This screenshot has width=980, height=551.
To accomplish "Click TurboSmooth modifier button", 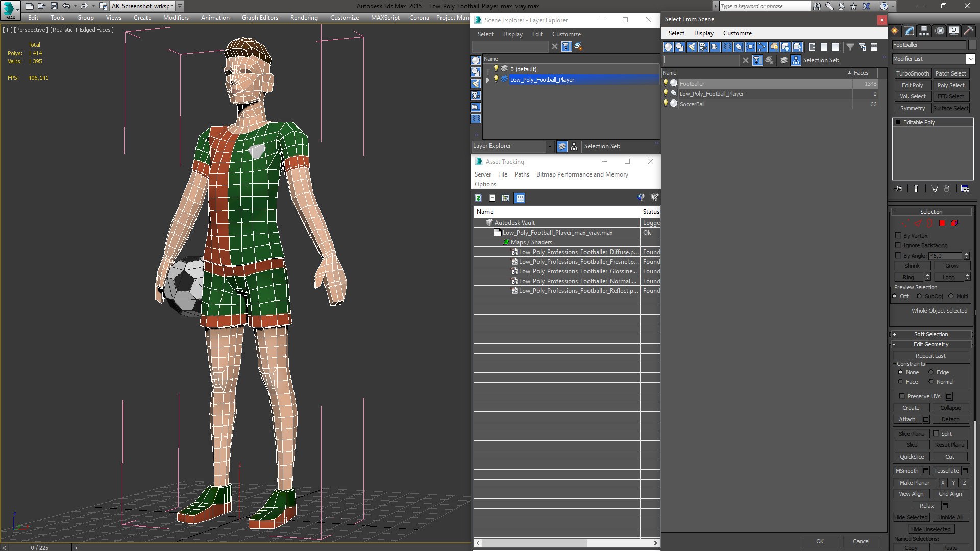I will click(913, 73).
